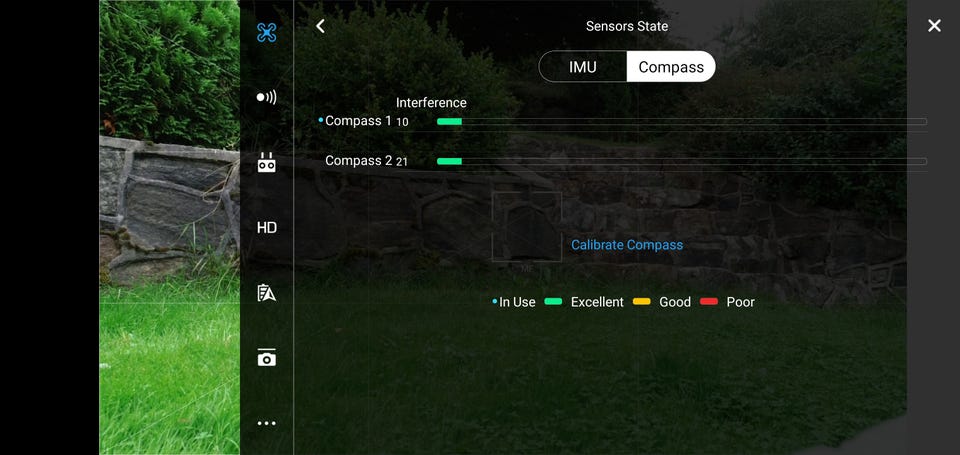Viewport: 960px width, 455px height.
Task: Tap the focus square in camera view
Action: (x=527, y=227)
